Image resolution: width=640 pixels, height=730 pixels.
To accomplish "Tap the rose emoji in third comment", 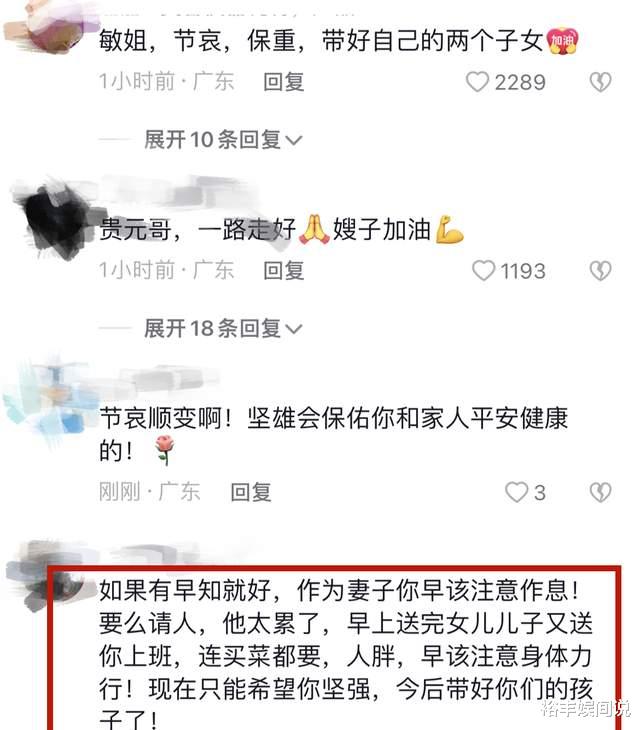I will tap(164, 450).
